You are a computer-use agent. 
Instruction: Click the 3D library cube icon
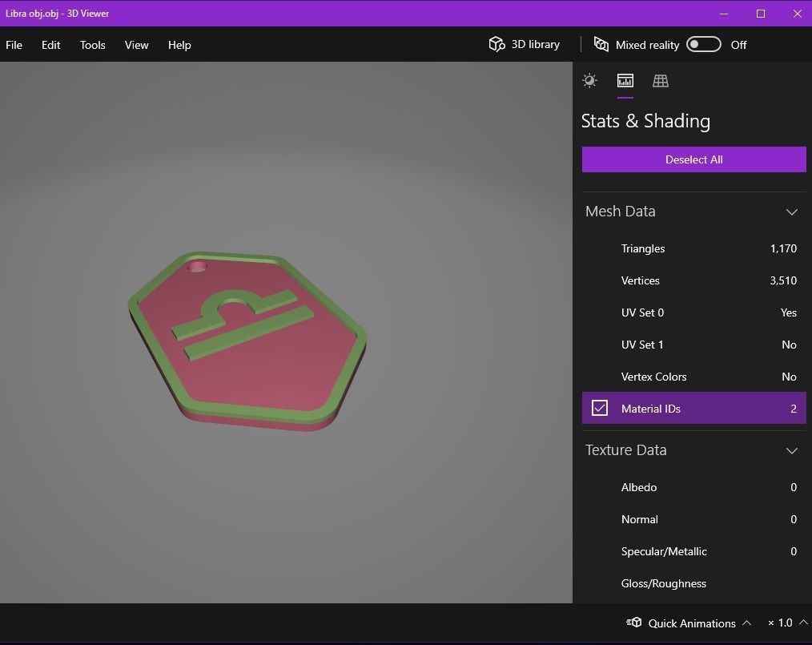click(x=496, y=44)
